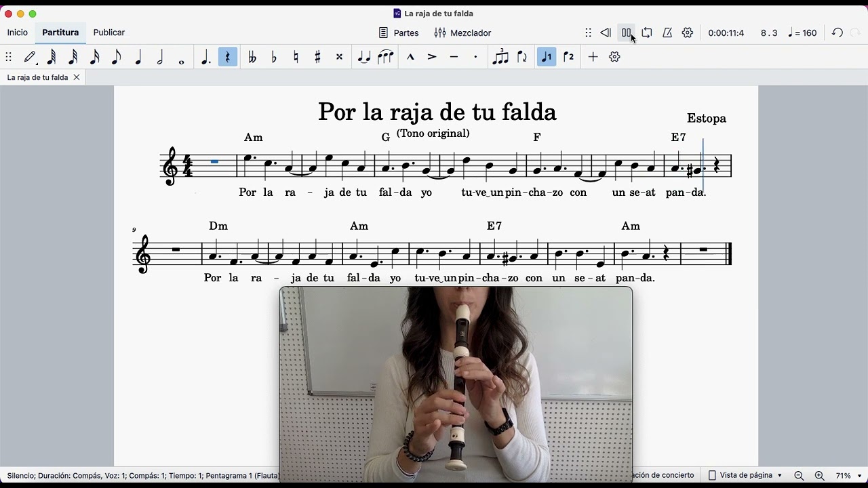Redo the last action
Image resolution: width=868 pixels, height=488 pixels.
click(x=856, y=33)
